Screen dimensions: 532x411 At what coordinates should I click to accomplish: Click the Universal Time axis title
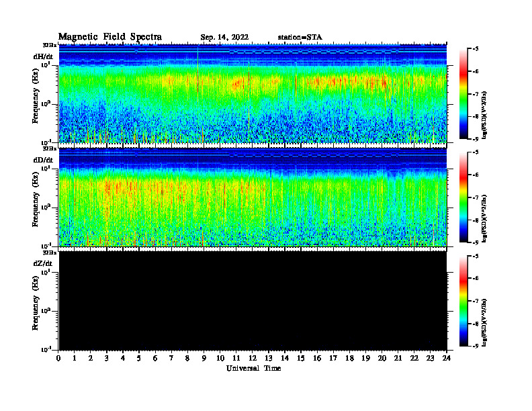253,368
